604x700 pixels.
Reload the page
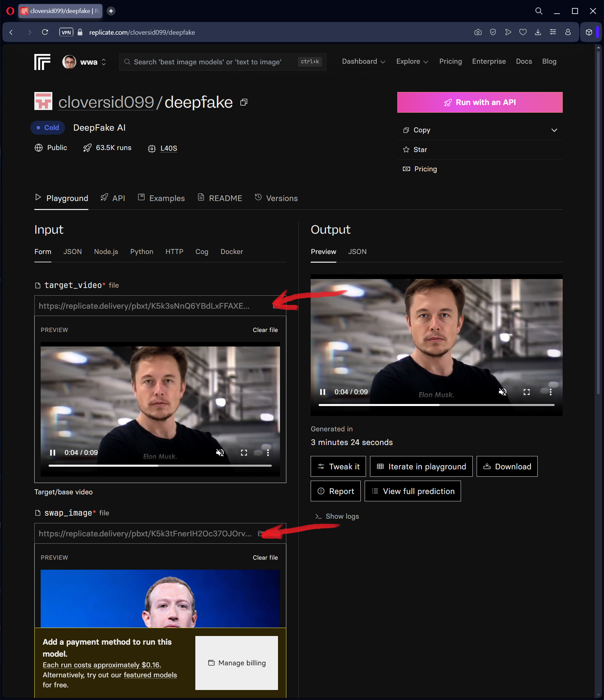point(45,32)
